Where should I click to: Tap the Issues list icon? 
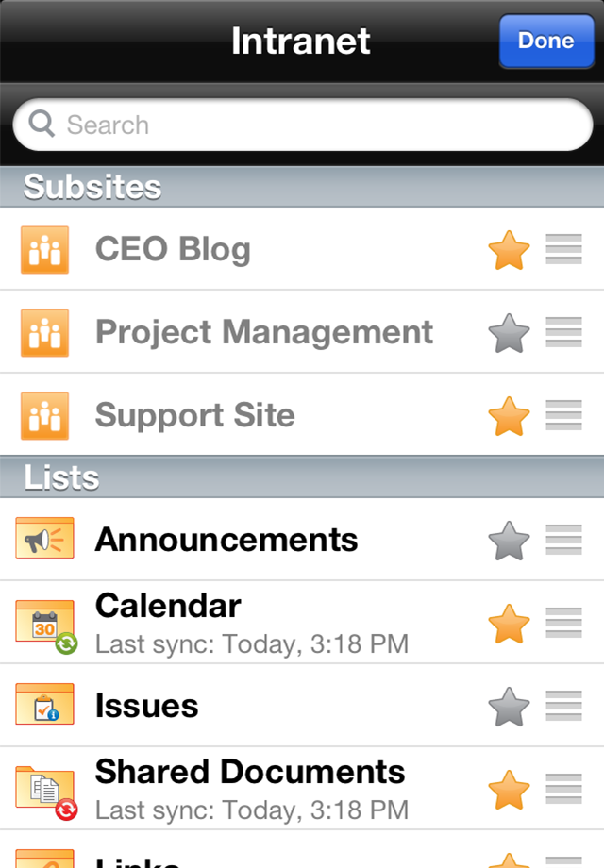[44, 706]
